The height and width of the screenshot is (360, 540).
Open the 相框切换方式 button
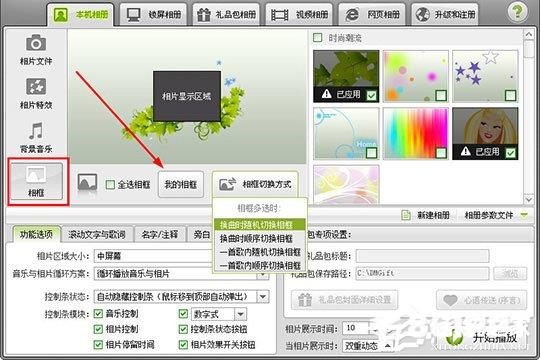[255, 184]
